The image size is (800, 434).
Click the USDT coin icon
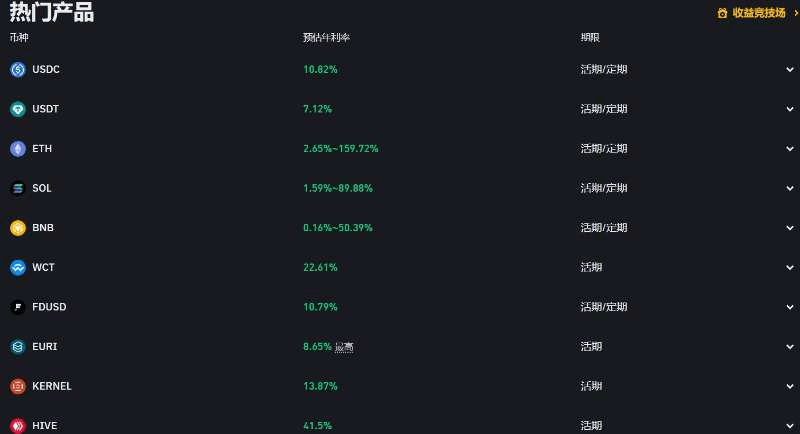coord(18,109)
